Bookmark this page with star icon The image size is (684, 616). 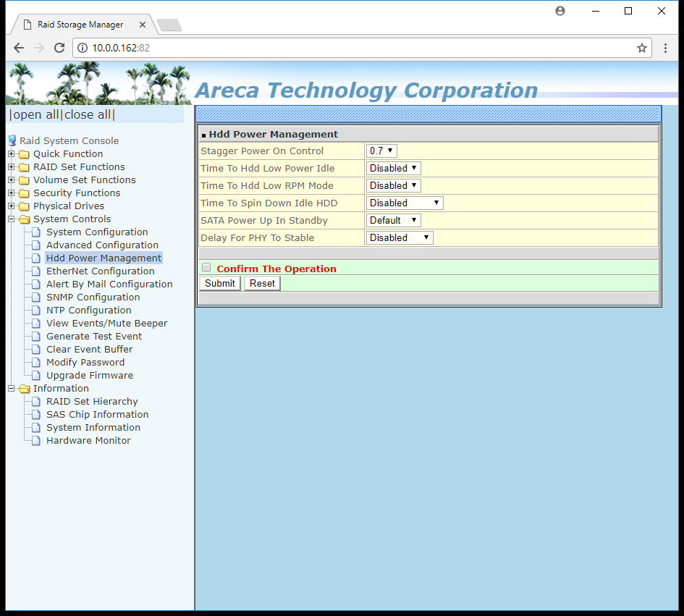click(x=642, y=48)
